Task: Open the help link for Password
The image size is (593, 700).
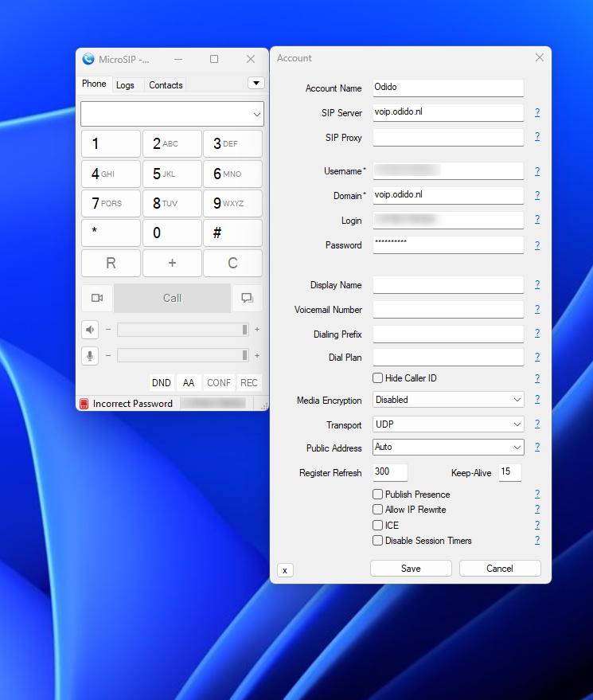Action: [x=537, y=245]
